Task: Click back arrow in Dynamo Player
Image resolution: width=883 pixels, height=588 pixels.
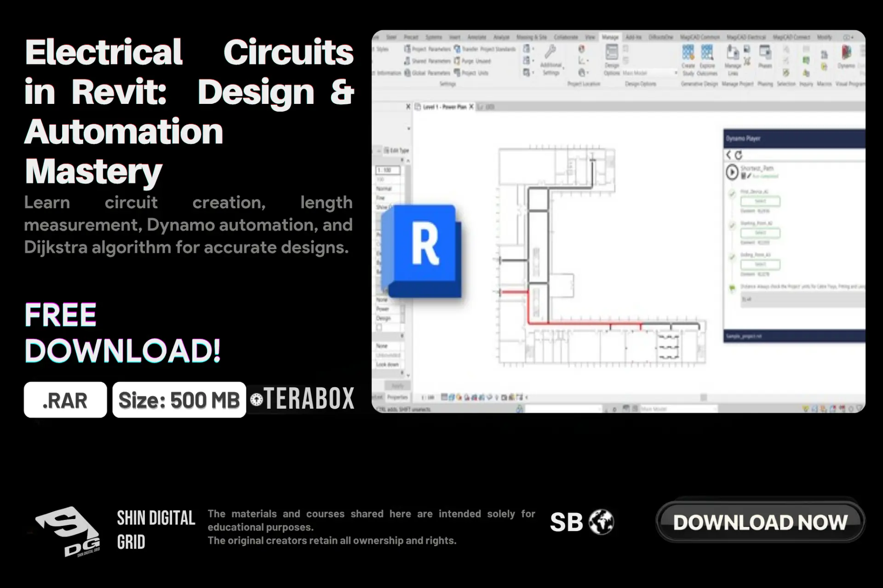Action: pyautogui.click(x=728, y=155)
